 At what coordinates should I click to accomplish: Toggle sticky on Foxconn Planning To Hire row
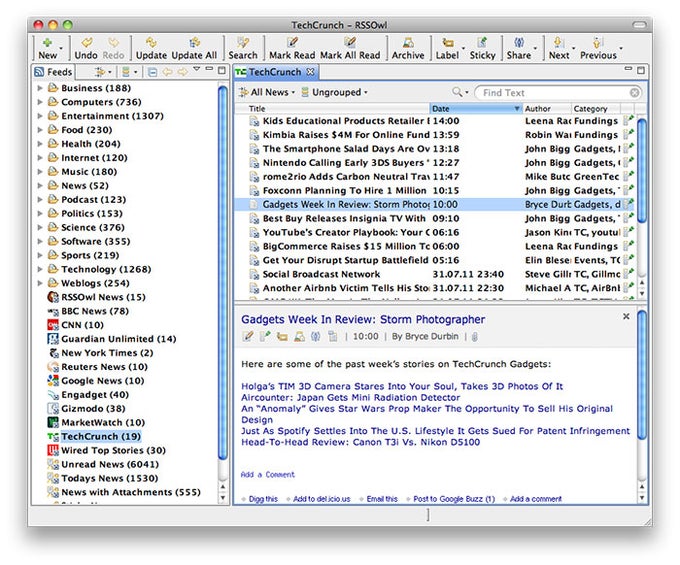pos(628,190)
